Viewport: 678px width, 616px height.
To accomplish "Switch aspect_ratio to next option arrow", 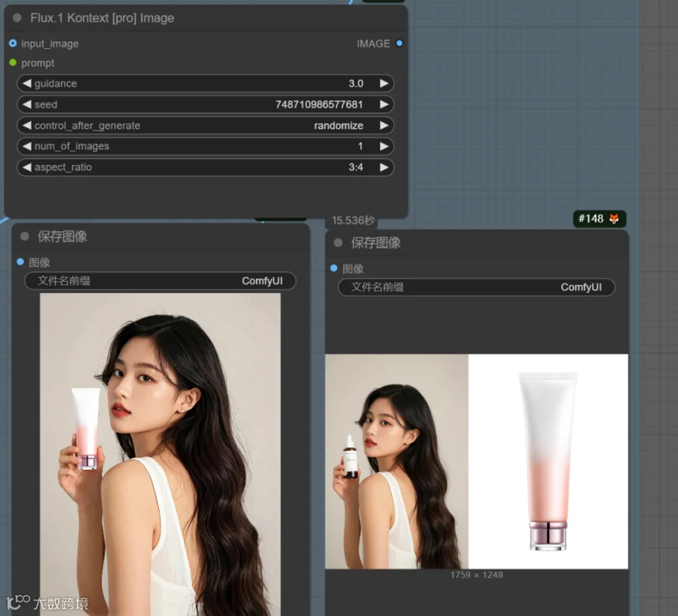I will (383, 167).
